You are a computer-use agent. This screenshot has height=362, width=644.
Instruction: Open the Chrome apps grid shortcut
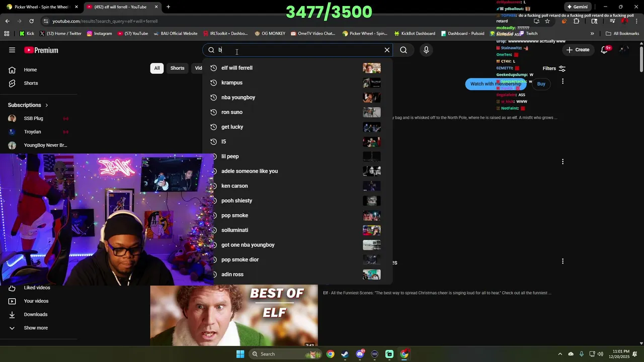[x=7, y=34]
